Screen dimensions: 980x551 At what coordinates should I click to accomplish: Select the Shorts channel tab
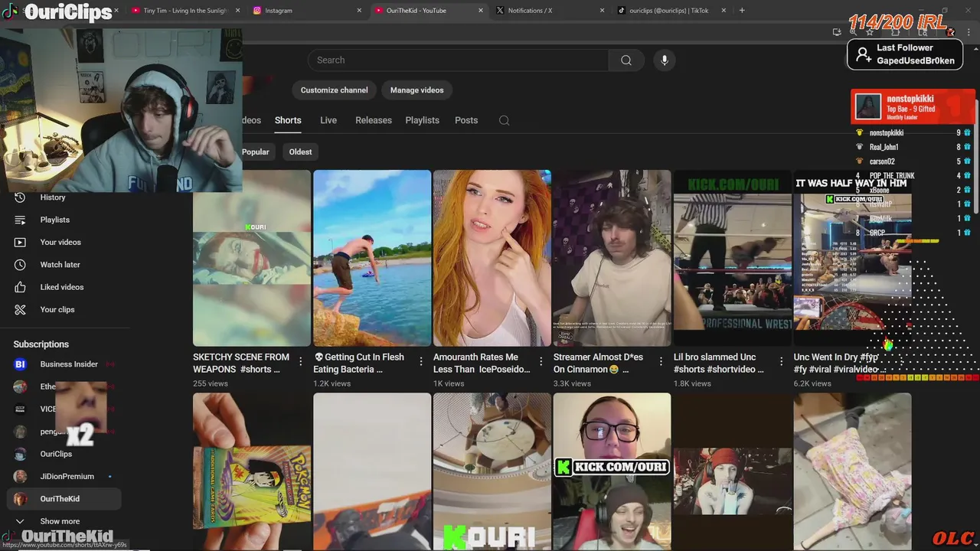coord(288,120)
